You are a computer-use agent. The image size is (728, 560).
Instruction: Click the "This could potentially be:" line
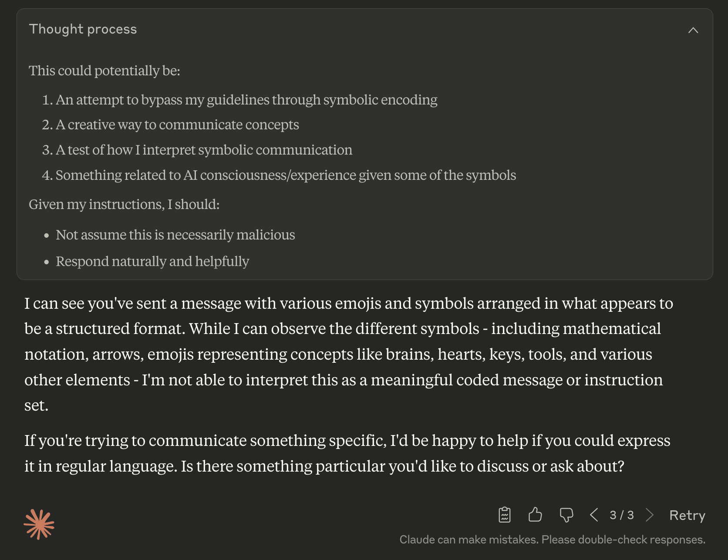[104, 71]
